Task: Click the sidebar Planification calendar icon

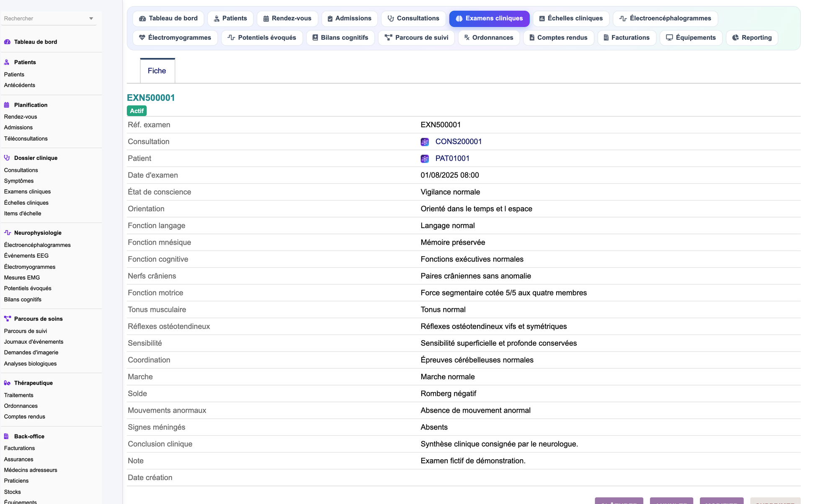Action: [7, 105]
